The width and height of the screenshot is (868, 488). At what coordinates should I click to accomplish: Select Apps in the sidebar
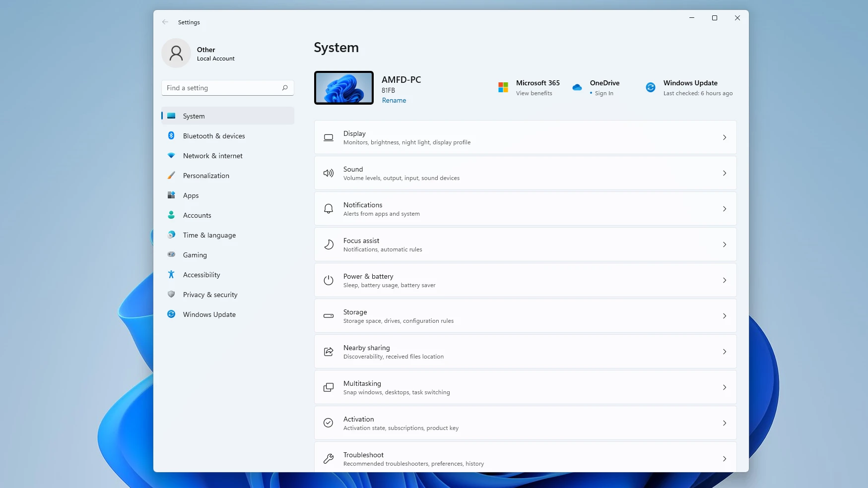pyautogui.click(x=191, y=195)
